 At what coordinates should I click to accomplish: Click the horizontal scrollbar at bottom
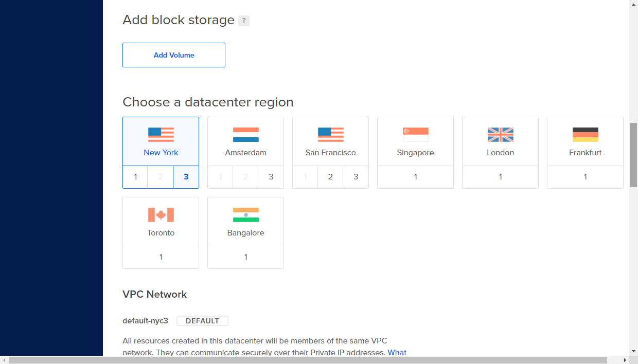tap(308, 360)
